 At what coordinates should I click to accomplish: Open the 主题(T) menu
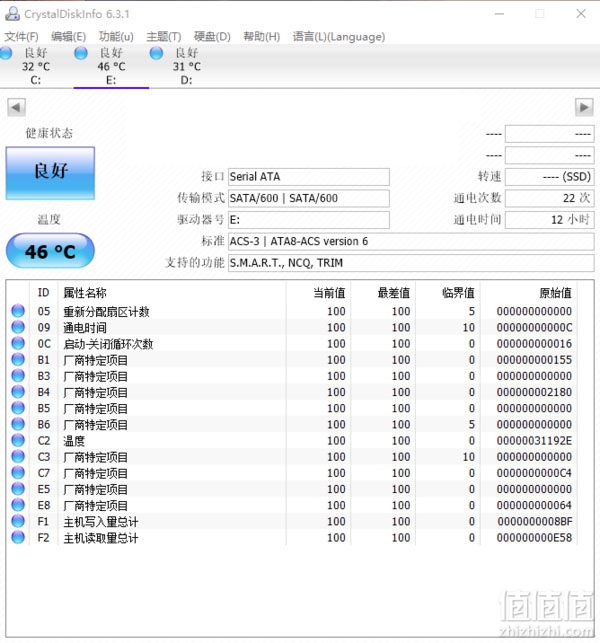coord(164,37)
